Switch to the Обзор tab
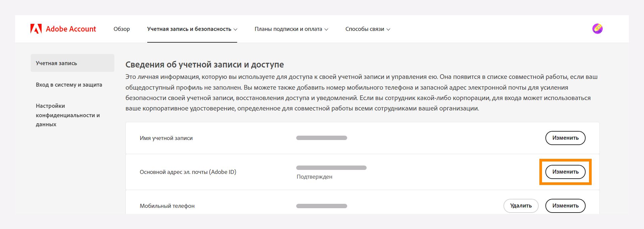The height and width of the screenshot is (229, 644). pos(121,29)
